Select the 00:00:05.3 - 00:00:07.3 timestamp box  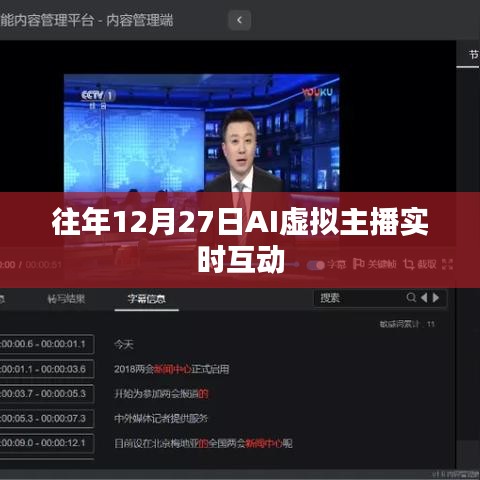(46, 418)
